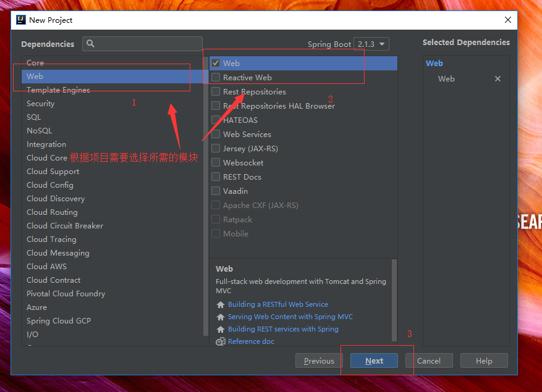Choose the Azure category
The width and height of the screenshot is (542, 392).
(x=112, y=307)
